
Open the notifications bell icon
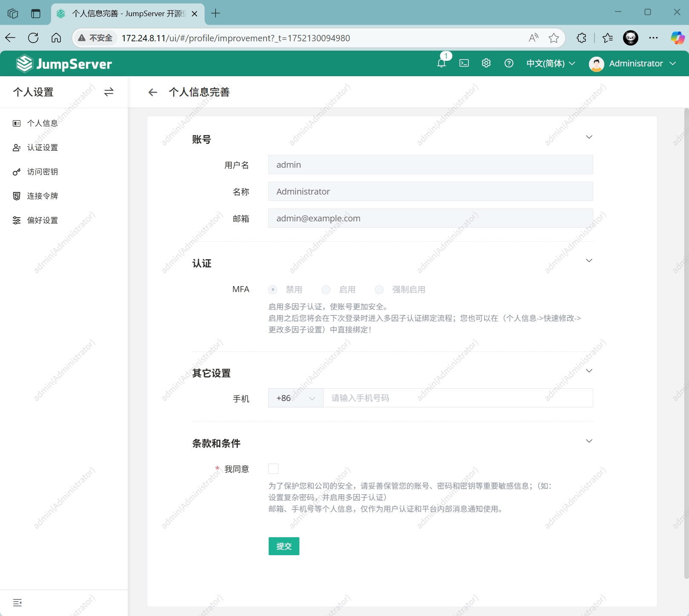pyautogui.click(x=442, y=63)
